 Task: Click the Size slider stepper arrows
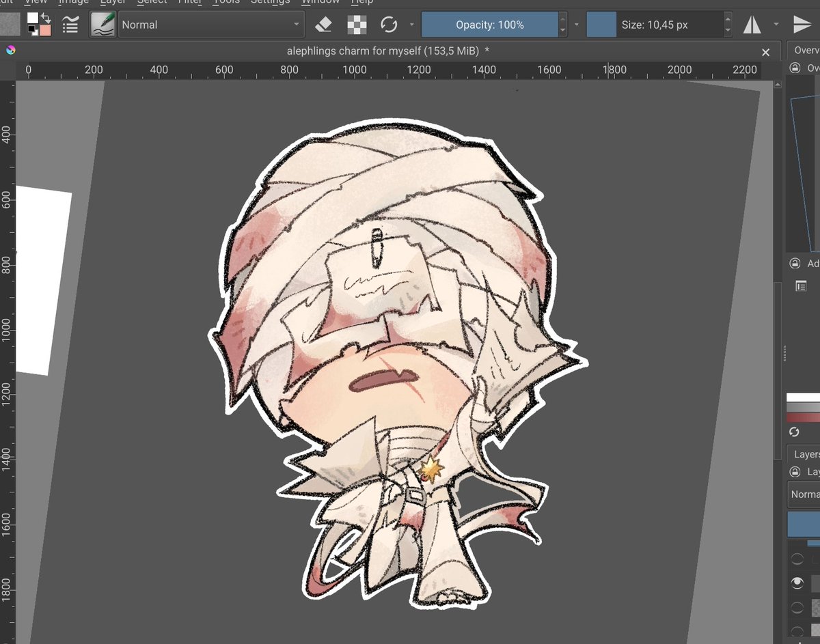tap(729, 25)
